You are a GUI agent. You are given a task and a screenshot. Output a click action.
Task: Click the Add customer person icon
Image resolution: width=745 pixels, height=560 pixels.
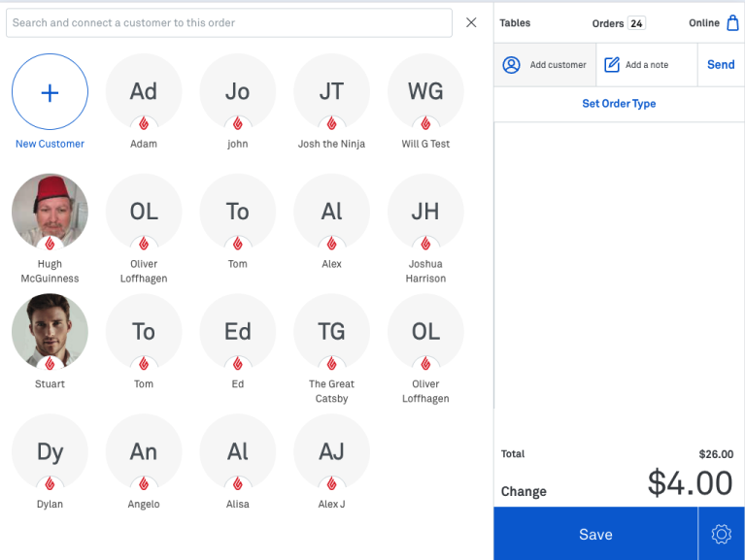pyautogui.click(x=511, y=65)
